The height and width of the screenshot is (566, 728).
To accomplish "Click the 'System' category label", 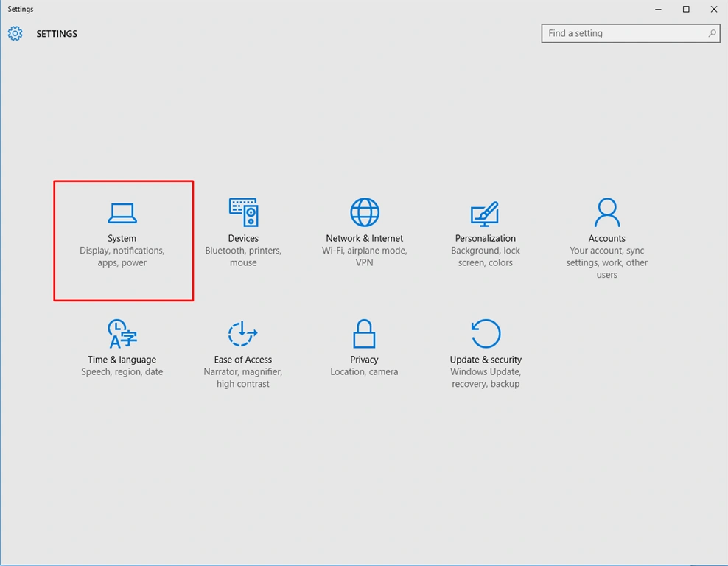I will [x=122, y=238].
